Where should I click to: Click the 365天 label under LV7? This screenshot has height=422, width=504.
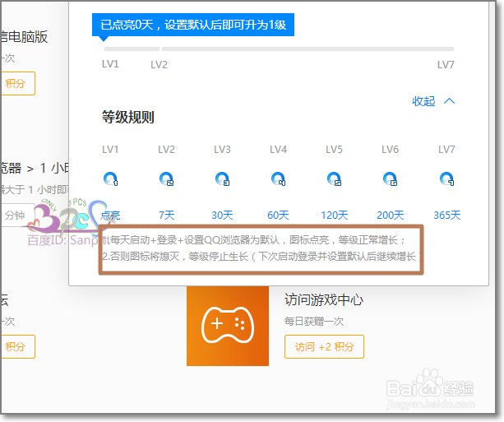coord(447,216)
